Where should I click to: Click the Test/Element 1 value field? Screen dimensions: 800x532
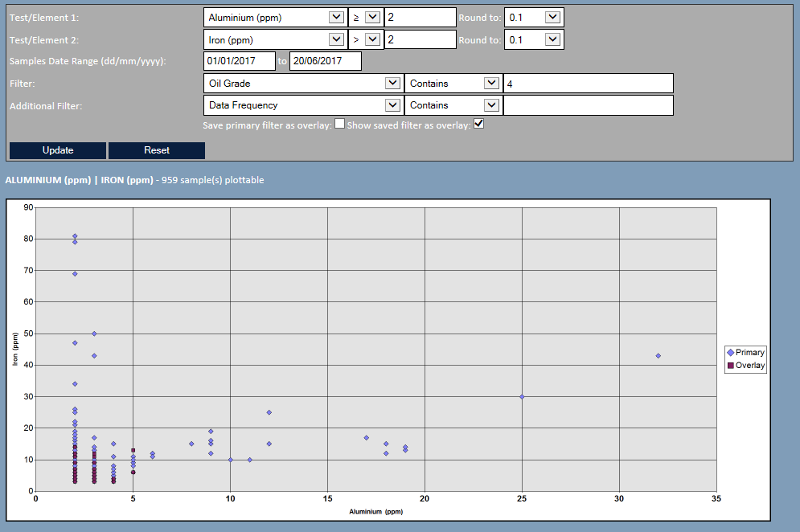[420, 18]
